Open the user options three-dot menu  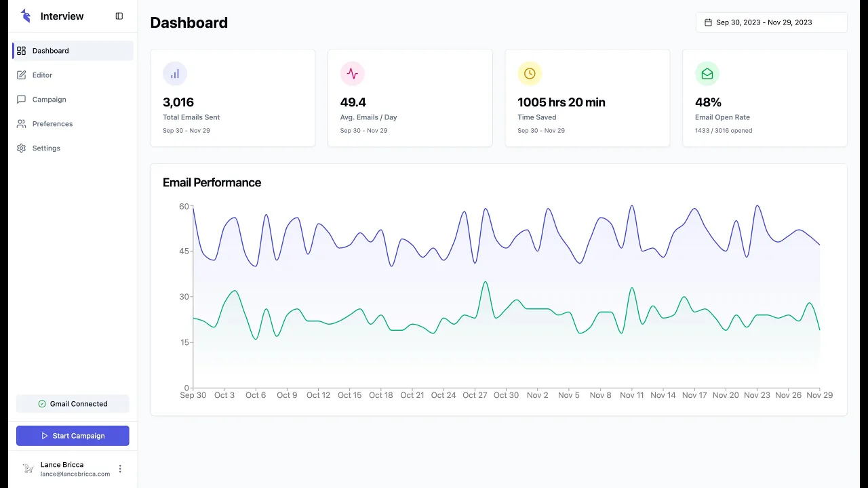click(x=120, y=469)
